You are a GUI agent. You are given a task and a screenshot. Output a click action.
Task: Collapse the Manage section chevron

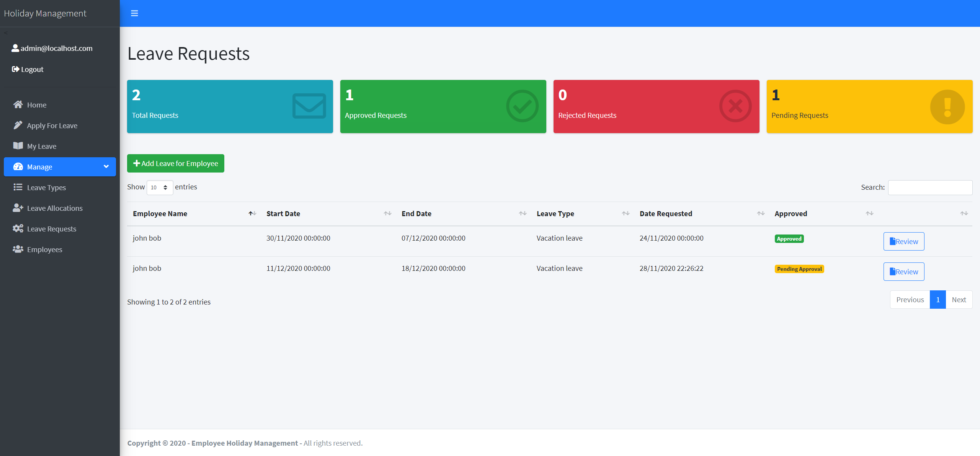[106, 166]
